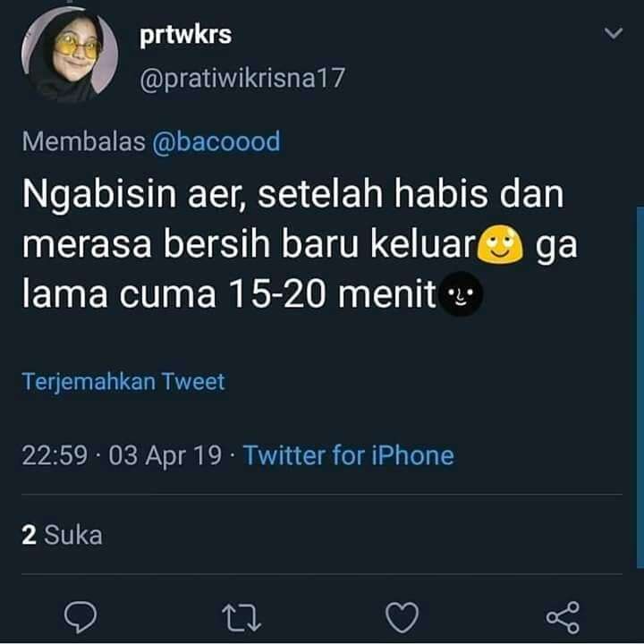
Task: Click the blue scrollbar at right edge
Action: pyautogui.click(x=640, y=387)
